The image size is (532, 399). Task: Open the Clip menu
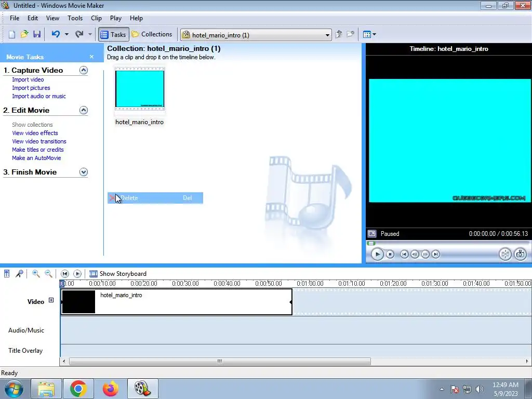(x=96, y=18)
